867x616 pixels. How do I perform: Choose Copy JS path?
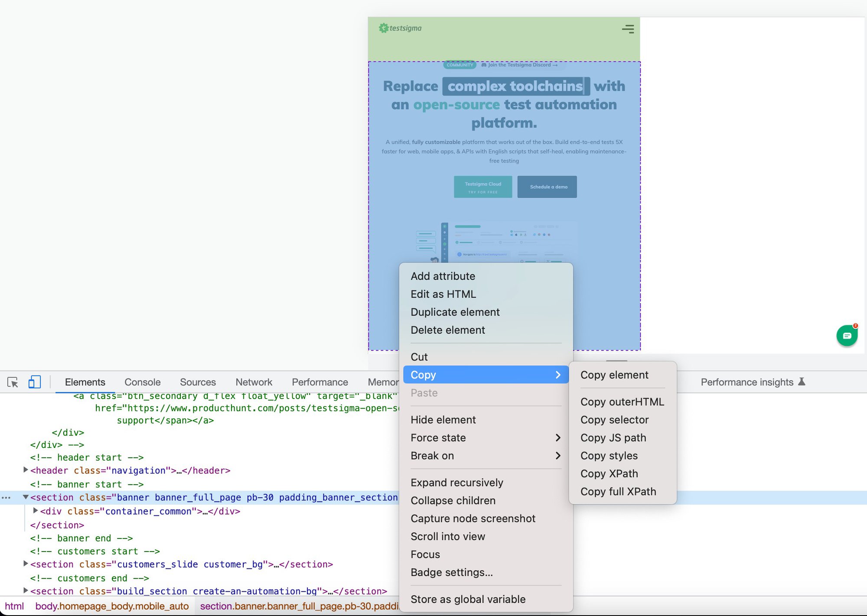pos(623,438)
